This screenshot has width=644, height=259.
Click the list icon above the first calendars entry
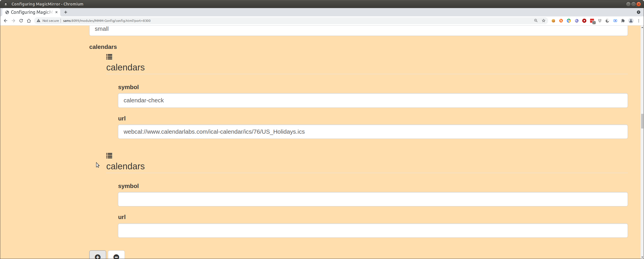(x=109, y=57)
